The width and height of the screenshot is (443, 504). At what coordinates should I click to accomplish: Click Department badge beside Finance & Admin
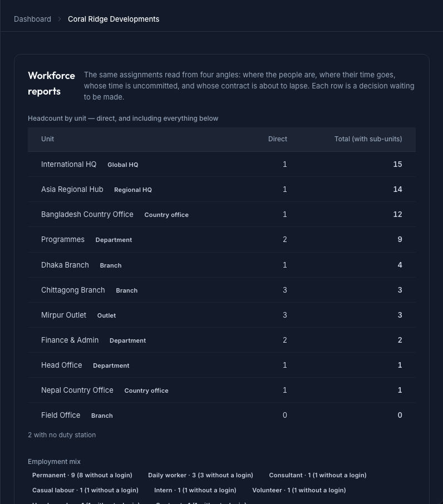pyautogui.click(x=127, y=341)
